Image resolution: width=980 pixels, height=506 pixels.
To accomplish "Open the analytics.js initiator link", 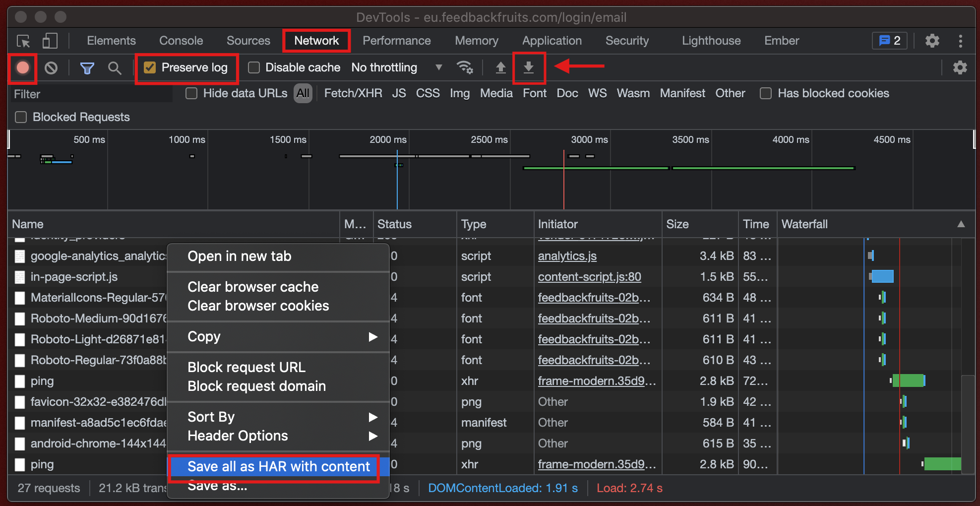I will coord(567,256).
